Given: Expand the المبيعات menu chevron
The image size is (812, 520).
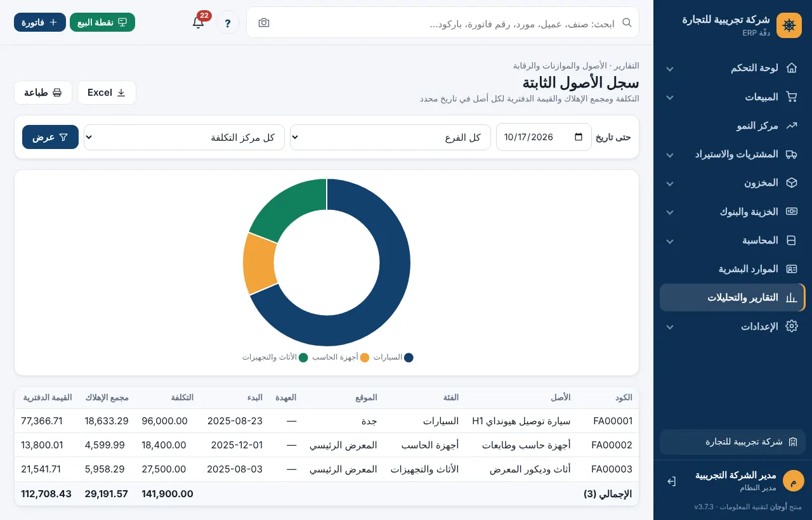Looking at the screenshot, I should coord(669,98).
